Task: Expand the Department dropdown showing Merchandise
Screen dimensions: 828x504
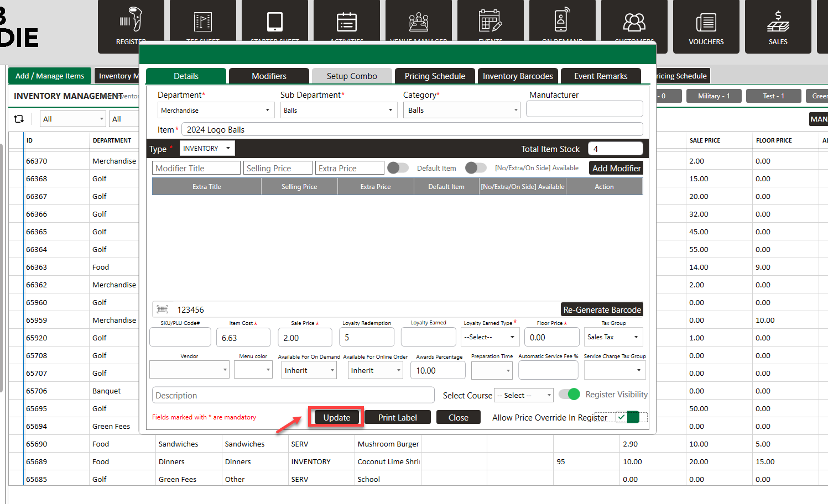Action: 216,111
